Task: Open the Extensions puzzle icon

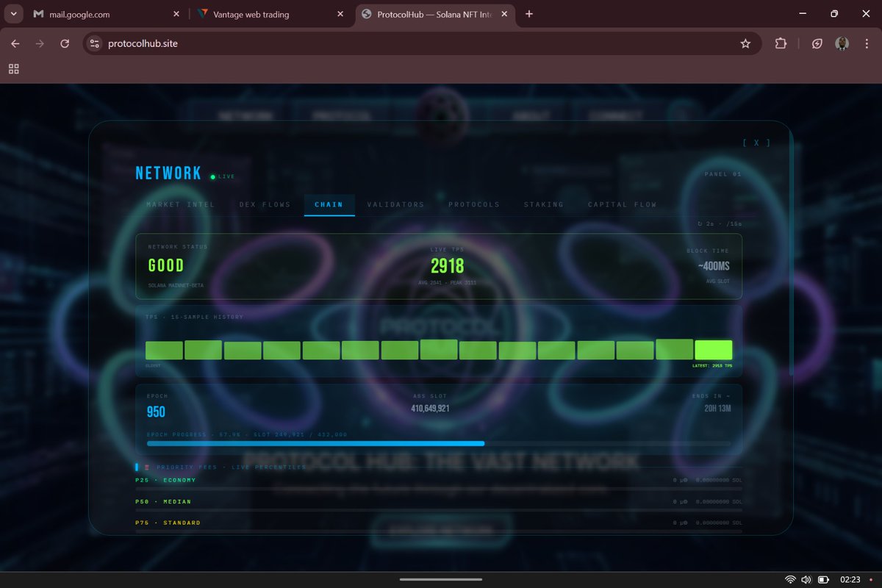Action: [781, 43]
